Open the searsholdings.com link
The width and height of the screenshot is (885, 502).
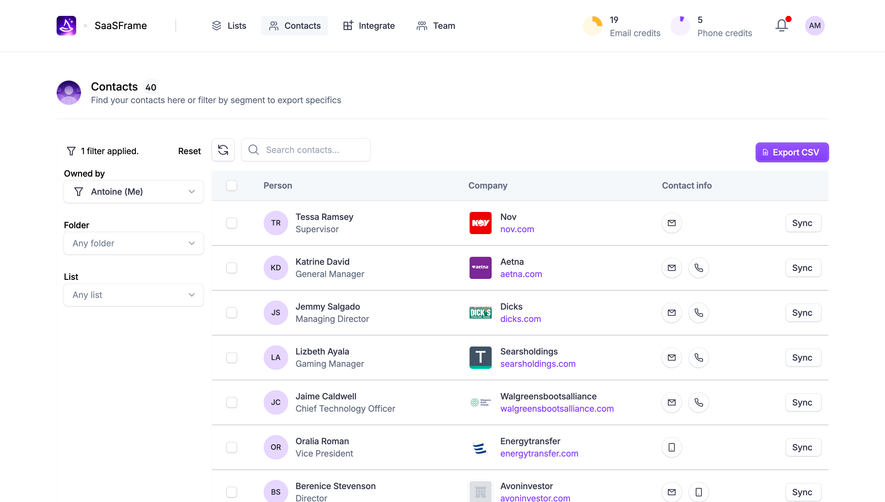pyautogui.click(x=538, y=364)
